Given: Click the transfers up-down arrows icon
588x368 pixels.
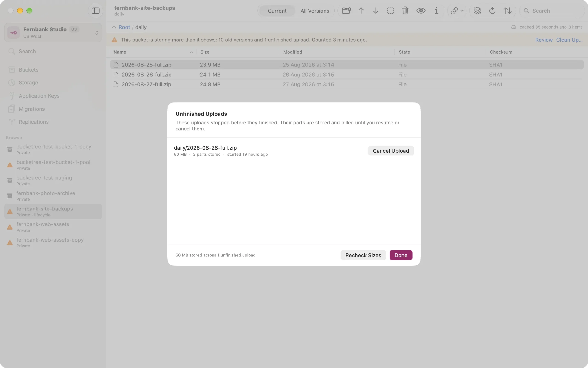Looking at the screenshot, I should pos(507,11).
